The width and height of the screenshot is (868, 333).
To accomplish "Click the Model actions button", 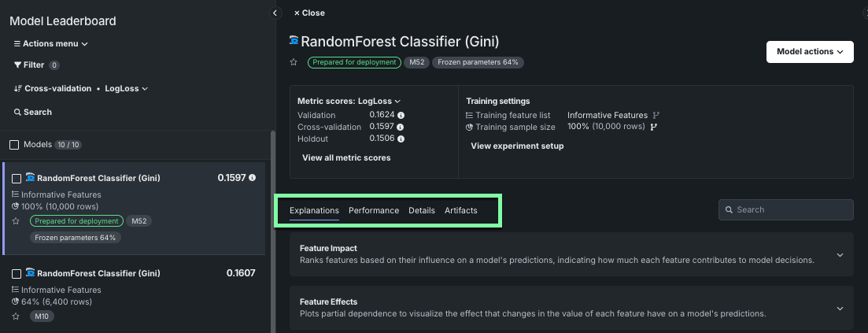I will 809,52.
